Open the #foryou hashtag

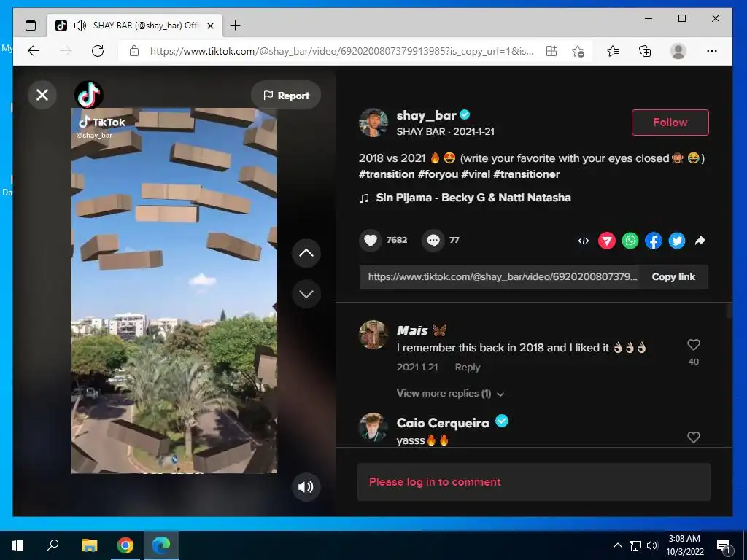coord(438,174)
